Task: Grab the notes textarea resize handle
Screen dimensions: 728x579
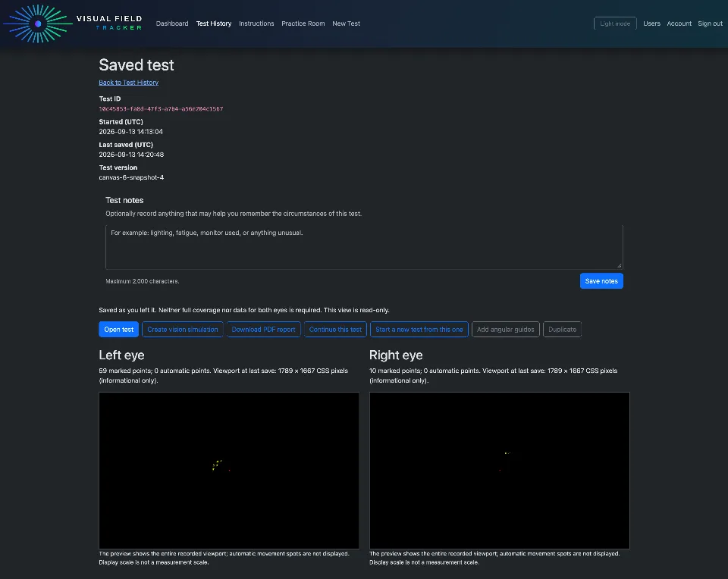Action: point(620,265)
